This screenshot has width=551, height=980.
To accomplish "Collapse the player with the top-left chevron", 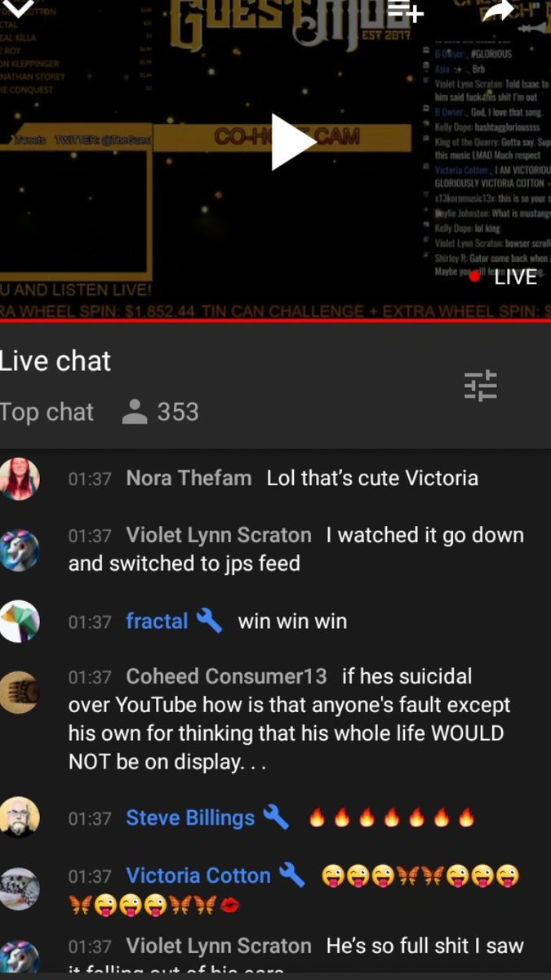I will [x=19, y=10].
